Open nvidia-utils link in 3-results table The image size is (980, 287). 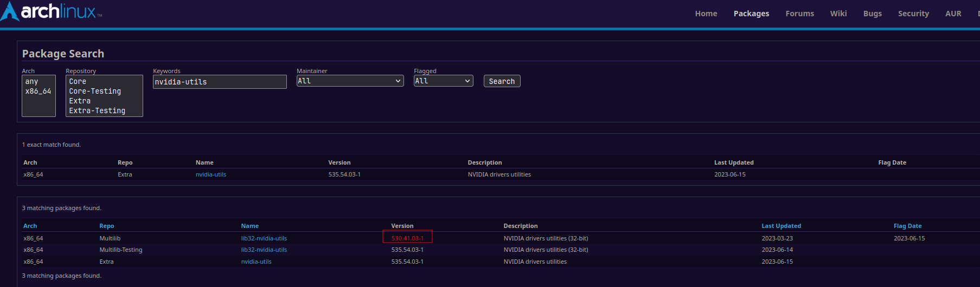coord(257,262)
